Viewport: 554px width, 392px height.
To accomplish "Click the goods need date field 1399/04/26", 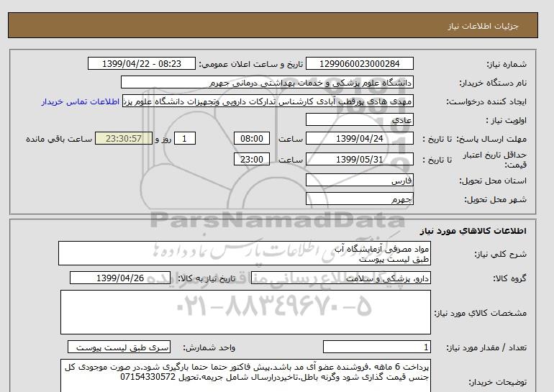I will (120, 278).
